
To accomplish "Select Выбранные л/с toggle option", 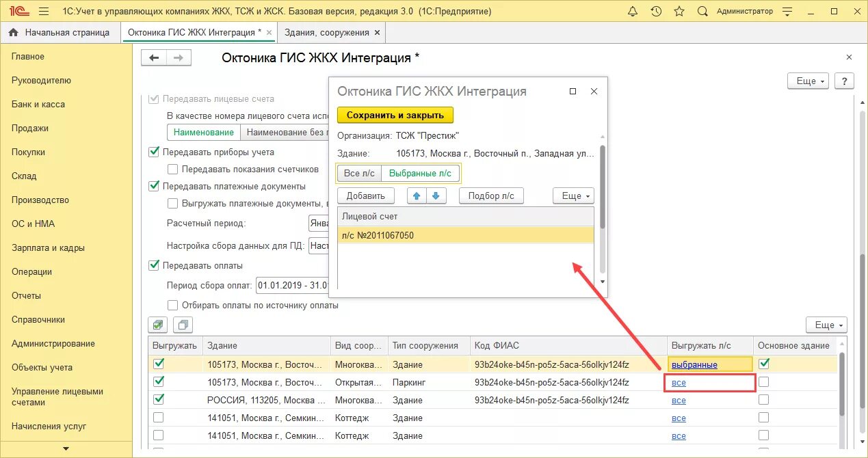I will click(x=420, y=173).
